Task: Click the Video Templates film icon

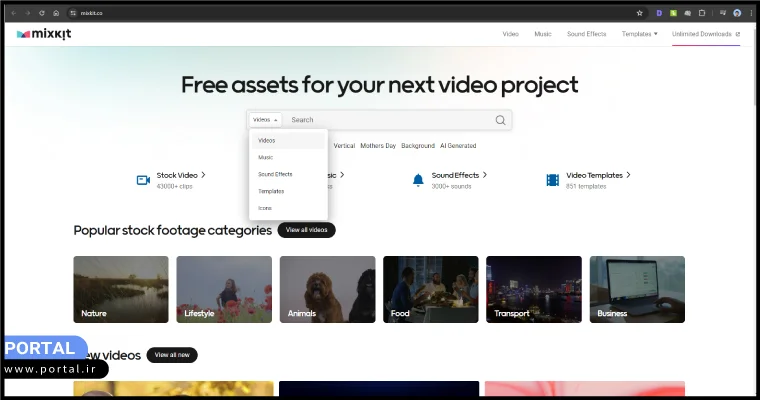Action: click(552, 180)
